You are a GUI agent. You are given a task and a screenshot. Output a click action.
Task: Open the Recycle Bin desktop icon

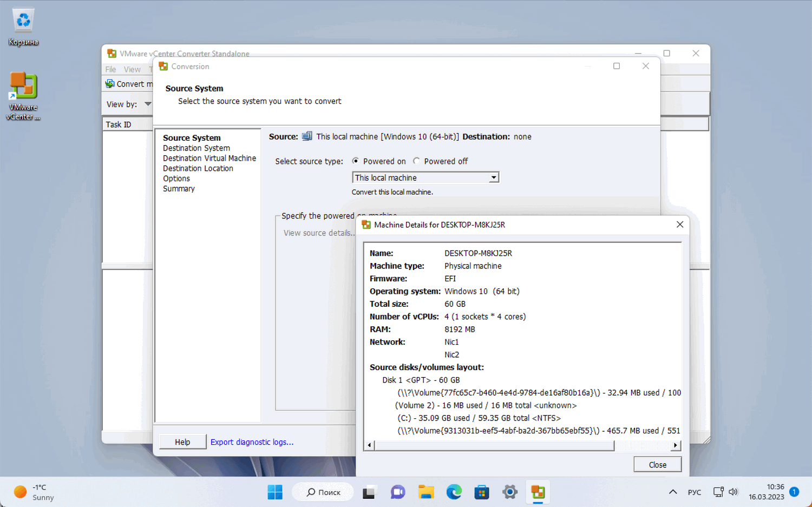point(23,27)
